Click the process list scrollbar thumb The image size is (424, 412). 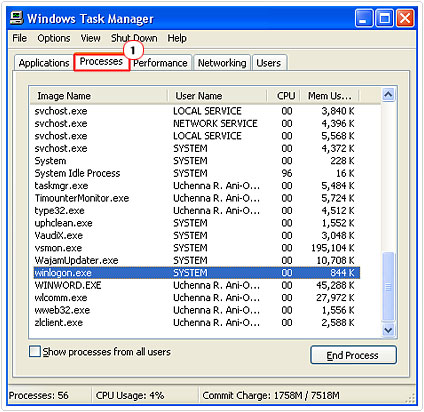point(388,287)
